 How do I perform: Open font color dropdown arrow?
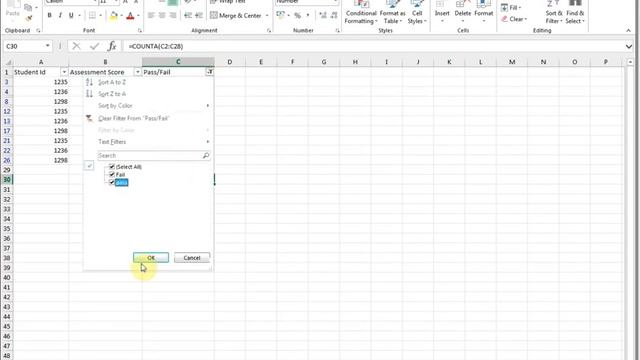click(138, 16)
